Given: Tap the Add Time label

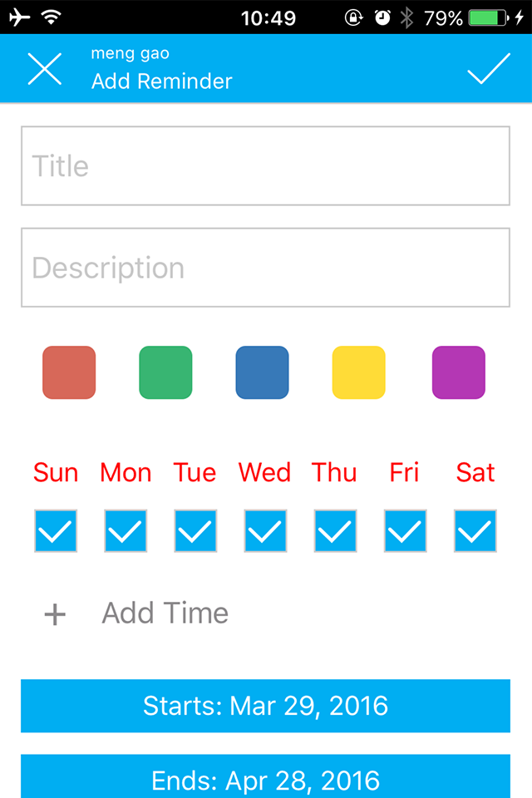Looking at the screenshot, I should [165, 613].
